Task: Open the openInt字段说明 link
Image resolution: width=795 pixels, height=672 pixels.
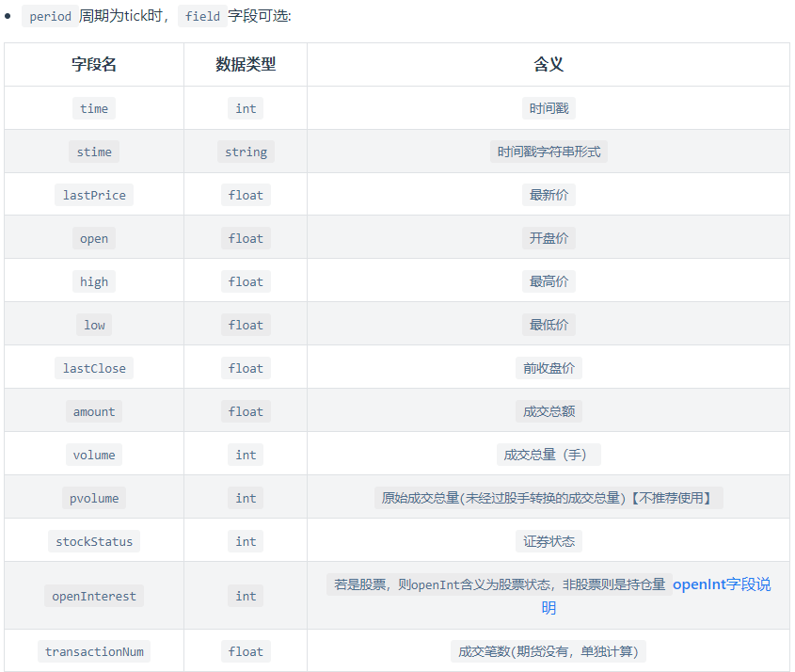Action: [x=722, y=584]
